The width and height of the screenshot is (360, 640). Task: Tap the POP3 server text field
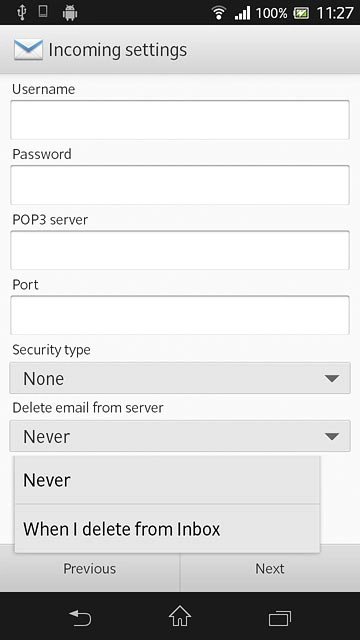(x=180, y=250)
